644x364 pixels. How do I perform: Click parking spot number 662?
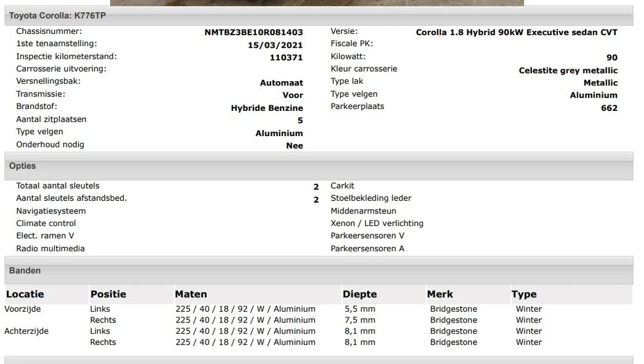tap(609, 108)
